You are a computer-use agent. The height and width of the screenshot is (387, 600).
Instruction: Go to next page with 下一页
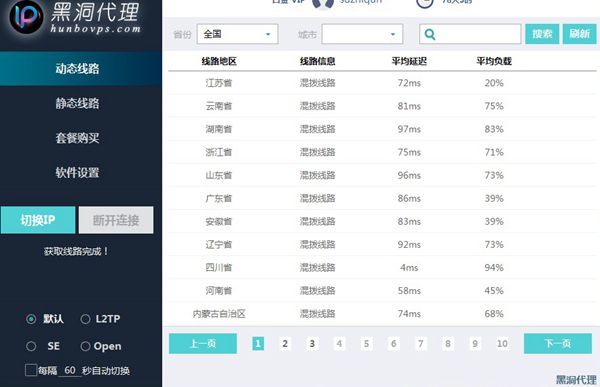[x=558, y=343]
